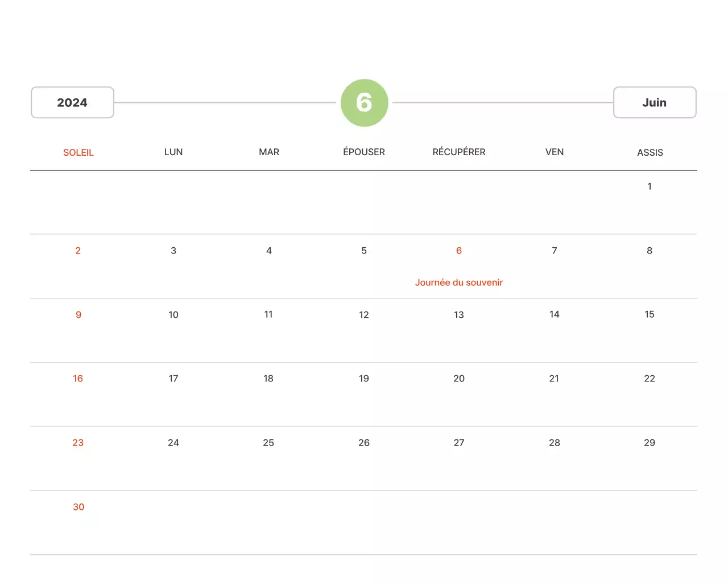Click the ASSIS weekday header

pyautogui.click(x=650, y=152)
